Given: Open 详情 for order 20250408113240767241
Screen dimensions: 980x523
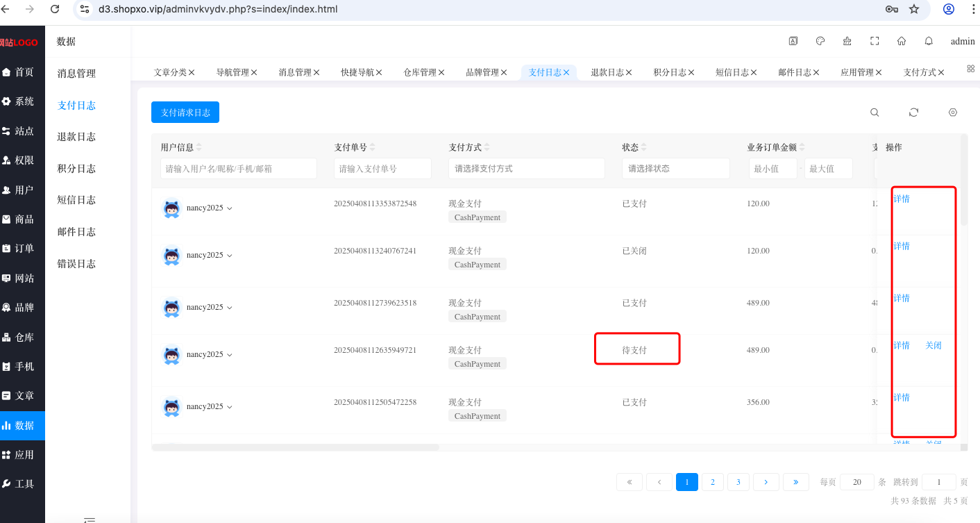Looking at the screenshot, I should [902, 246].
